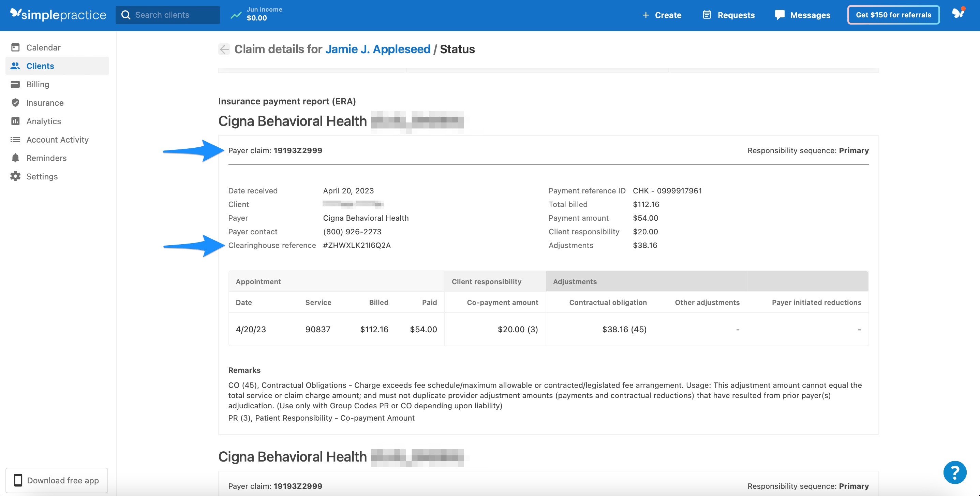The width and height of the screenshot is (980, 496).
Task: Open the Reminders bell icon
Action: 15,158
